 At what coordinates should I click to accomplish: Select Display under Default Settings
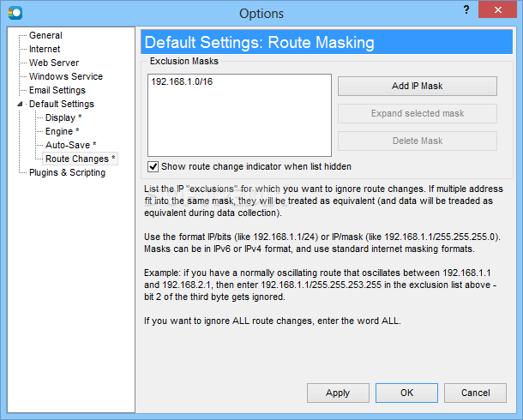click(63, 117)
